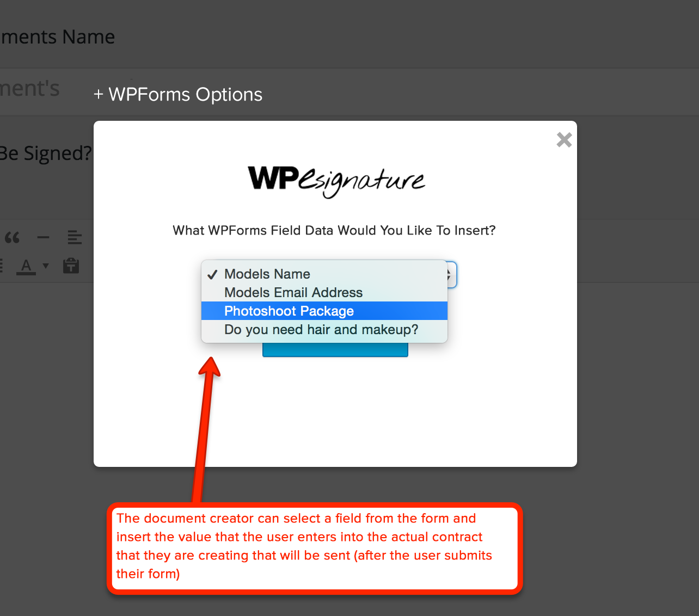This screenshot has height=616, width=699.
Task: Click the paste as text clipboard icon
Action: [71, 266]
